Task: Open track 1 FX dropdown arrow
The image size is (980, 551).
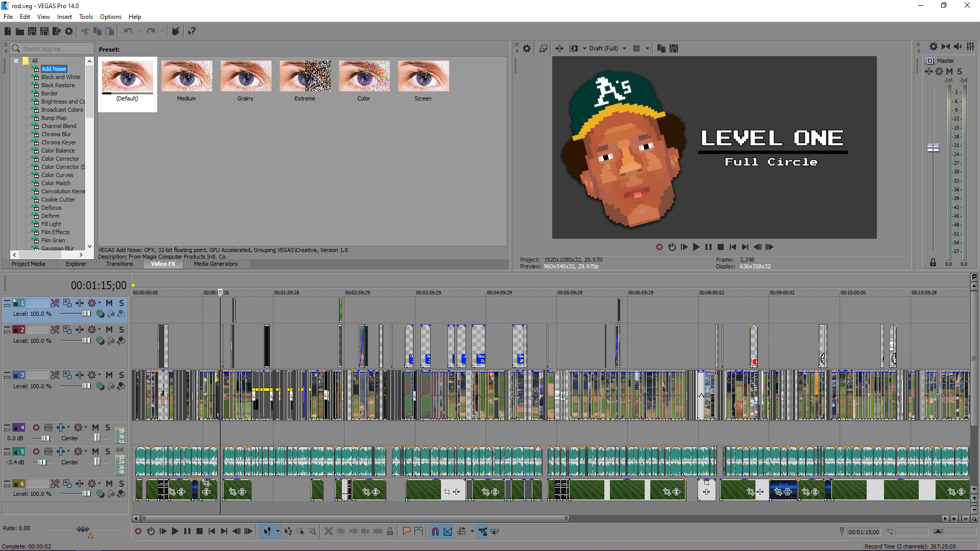Action: point(100,303)
